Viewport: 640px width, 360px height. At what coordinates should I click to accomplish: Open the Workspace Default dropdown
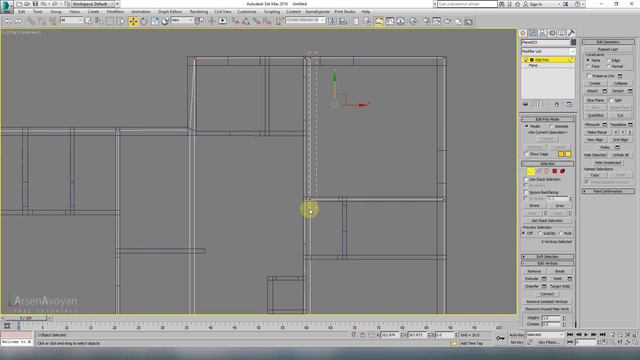click(93, 4)
